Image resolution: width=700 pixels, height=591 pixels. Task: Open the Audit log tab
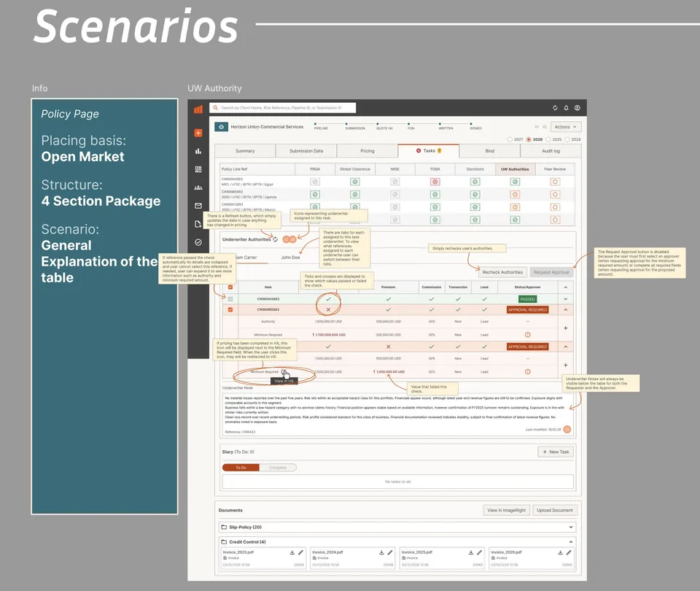551,151
